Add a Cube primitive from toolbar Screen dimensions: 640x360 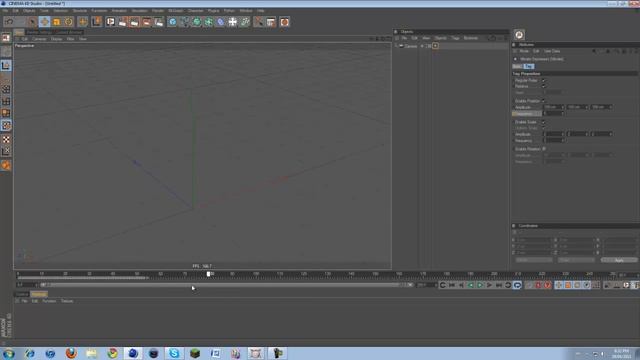pos(173,22)
